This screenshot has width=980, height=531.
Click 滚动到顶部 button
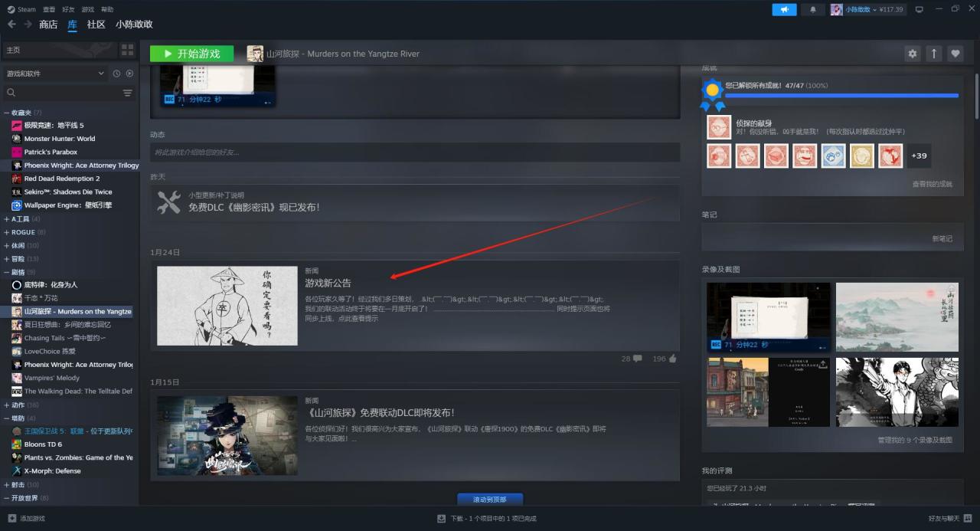coord(490,500)
